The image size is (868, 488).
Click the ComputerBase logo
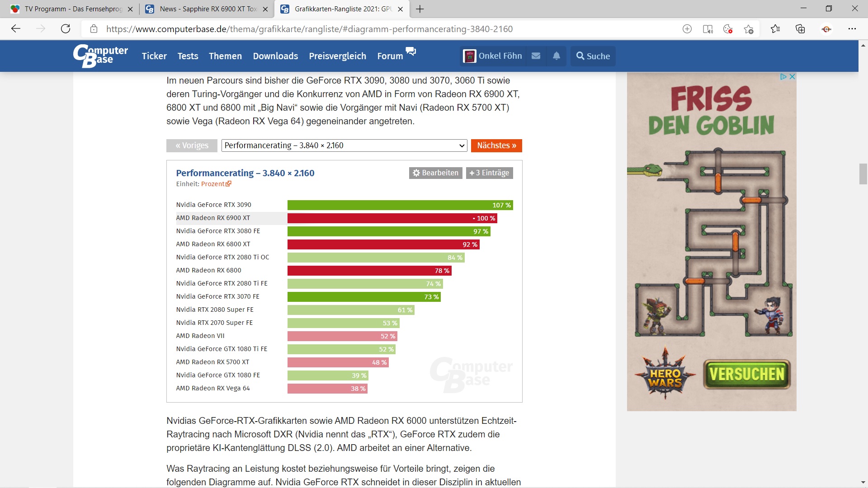pyautogui.click(x=100, y=56)
